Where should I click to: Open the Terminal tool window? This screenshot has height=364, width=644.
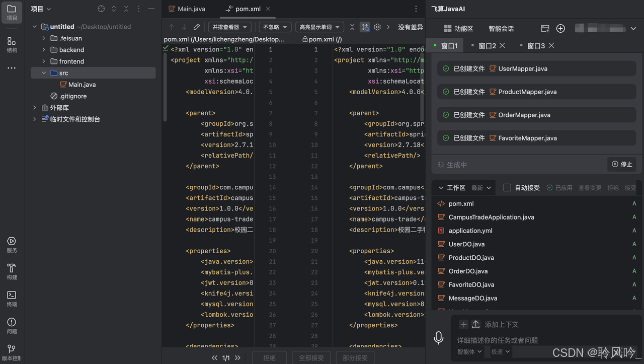coord(12,299)
